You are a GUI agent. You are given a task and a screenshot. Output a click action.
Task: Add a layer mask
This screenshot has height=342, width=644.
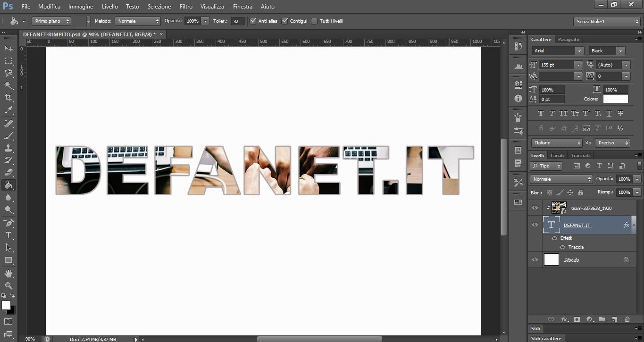(577, 319)
